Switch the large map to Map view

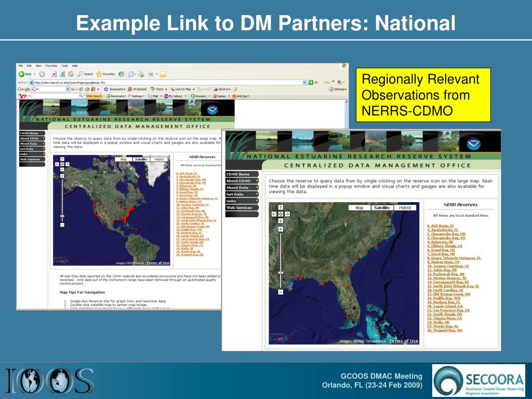pyautogui.click(x=360, y=208)
